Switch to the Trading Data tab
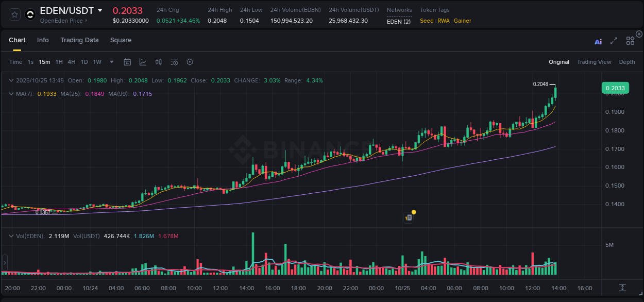The image size is (644, 302). tap(79, 40)
